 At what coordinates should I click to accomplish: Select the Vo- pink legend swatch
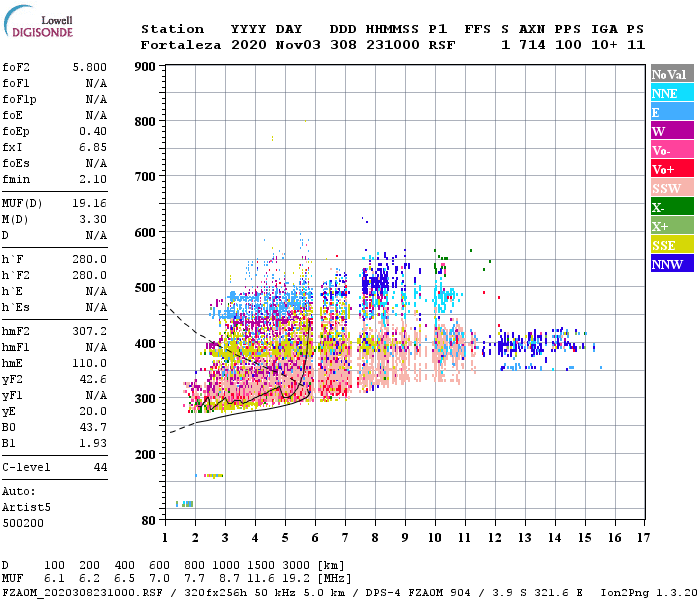tap(672, 150)
